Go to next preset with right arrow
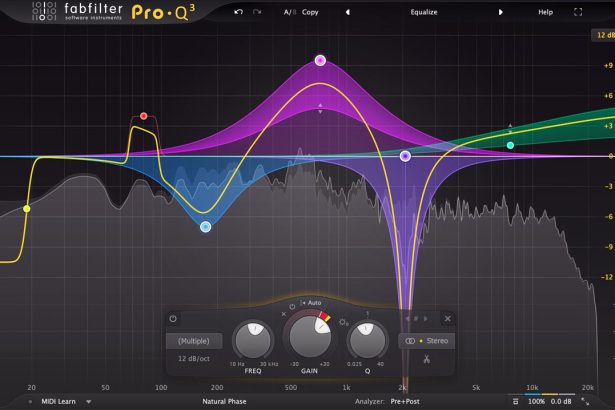Viewport: 615px width, 410px height. pyautogui.click(x=501, y=13)
